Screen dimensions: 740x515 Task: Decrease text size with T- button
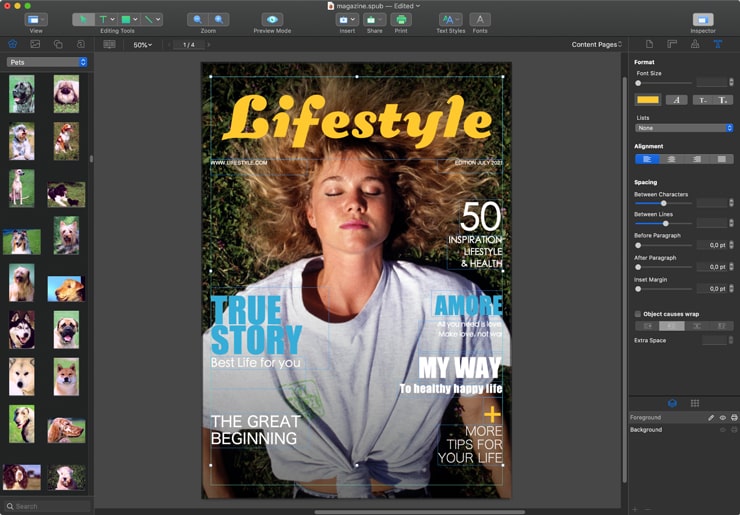[x=703, y=100]
